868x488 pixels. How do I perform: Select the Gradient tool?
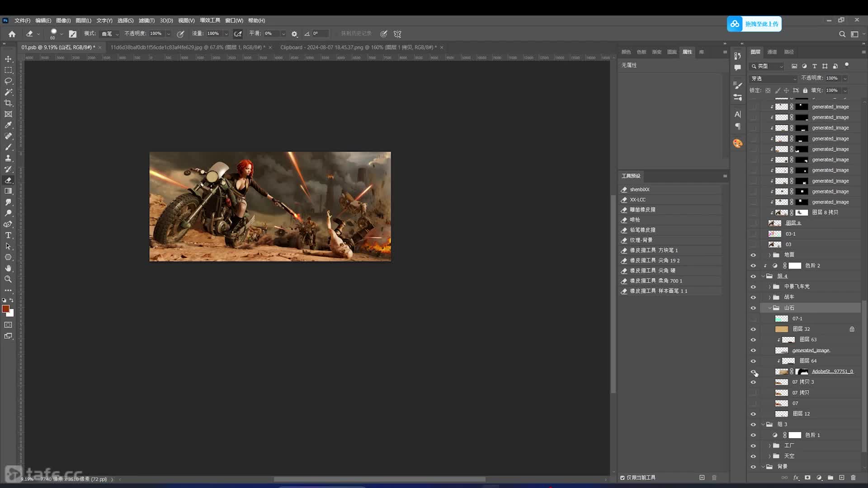(x=8, y=191)
